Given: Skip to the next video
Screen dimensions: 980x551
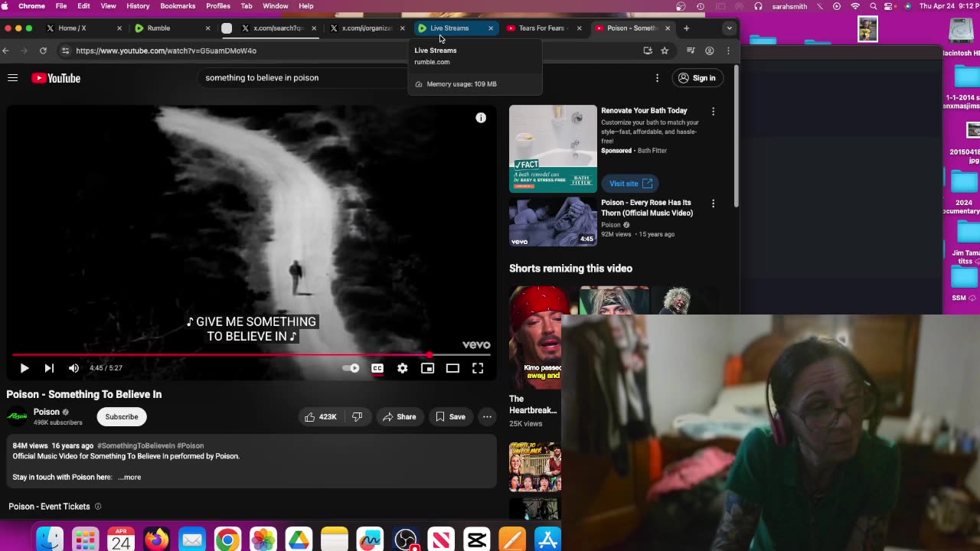Looking at the screenshot, I should coord(49,368).
